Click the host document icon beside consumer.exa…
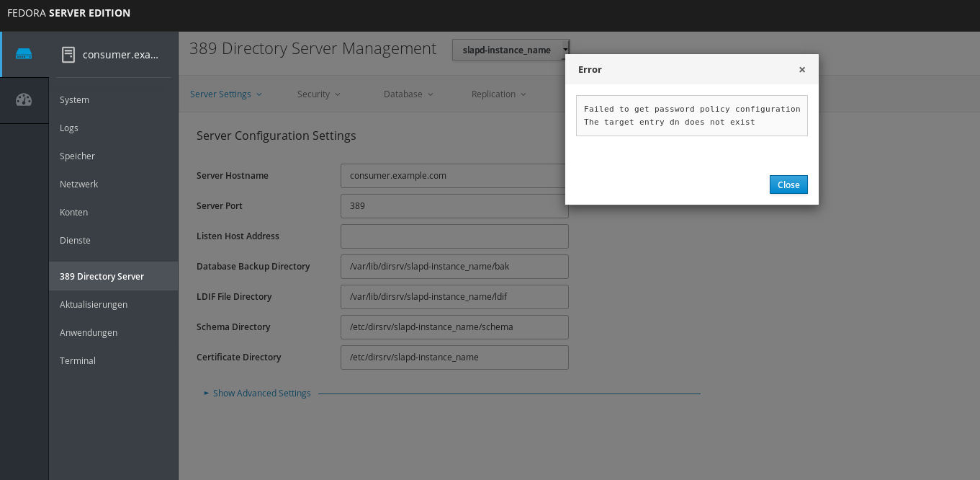 (68, 55)
